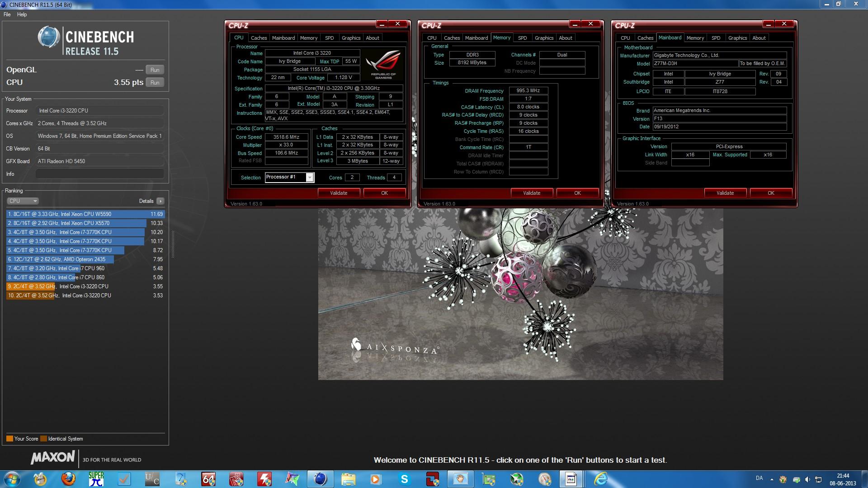Open the red lightning bolt taskbar icon
The image size is (868, 488).
click(264, 479)
